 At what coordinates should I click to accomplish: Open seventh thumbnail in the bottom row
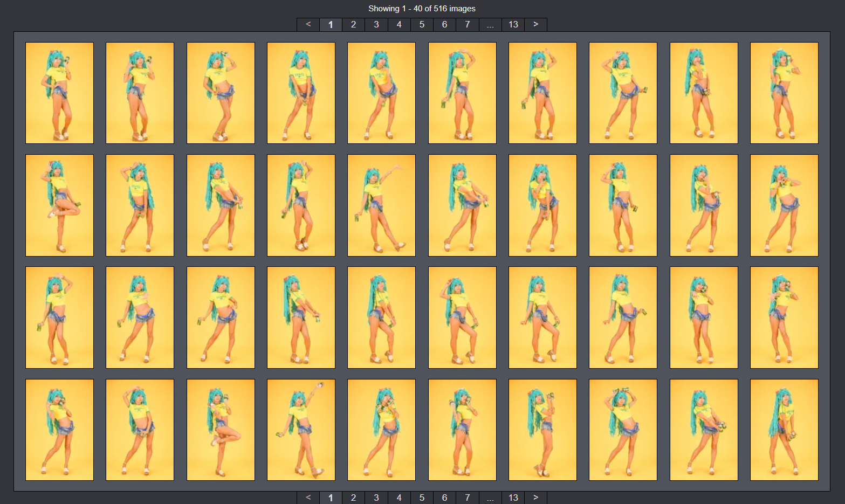point(542,430)
